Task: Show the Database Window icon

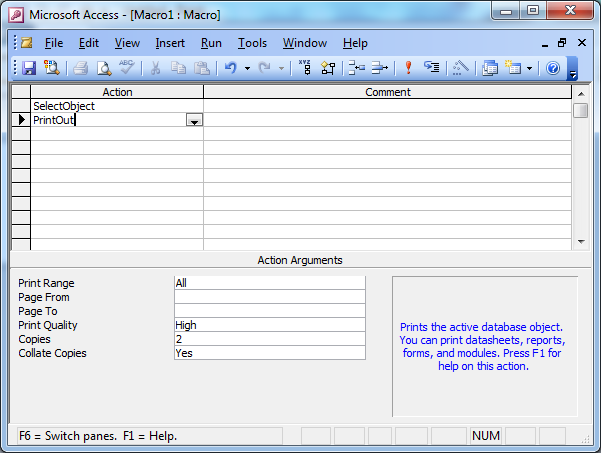Action: [x=489, y=68]
